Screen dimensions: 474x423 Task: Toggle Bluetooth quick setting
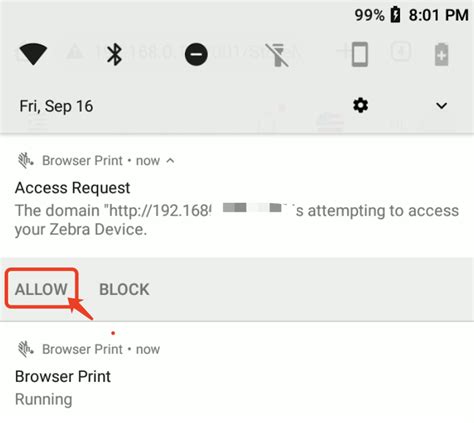tap(114, 54)
